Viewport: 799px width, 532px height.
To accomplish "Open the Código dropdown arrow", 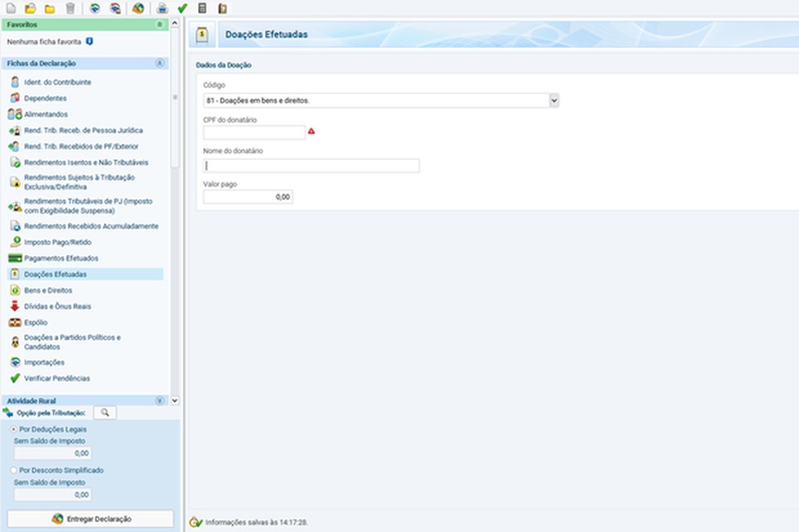I will tap(555, 101).
